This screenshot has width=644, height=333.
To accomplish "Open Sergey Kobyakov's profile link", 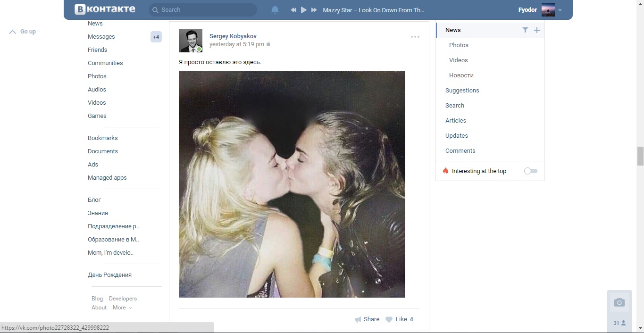I will 233,36.
